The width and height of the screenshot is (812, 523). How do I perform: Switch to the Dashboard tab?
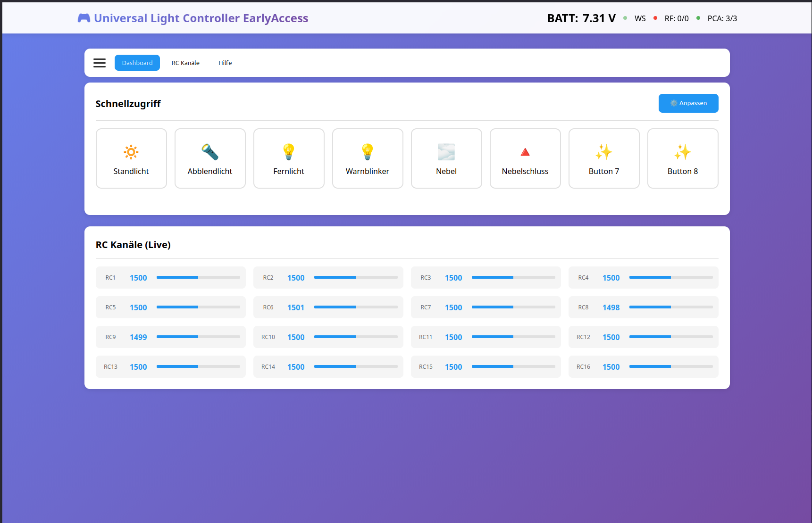pyautogui.click(x=137, y=63)
